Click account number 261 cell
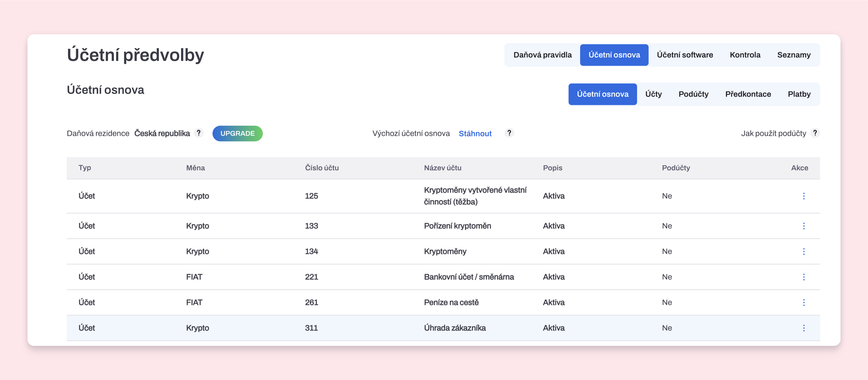The width and height of the screenshot is (868, 380). tap(311, 302)
